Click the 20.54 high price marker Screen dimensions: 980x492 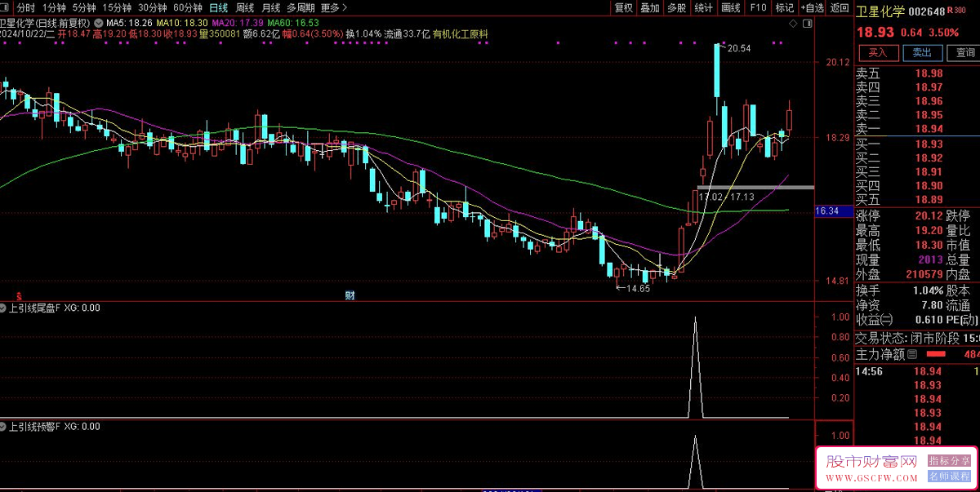[738, 49]
